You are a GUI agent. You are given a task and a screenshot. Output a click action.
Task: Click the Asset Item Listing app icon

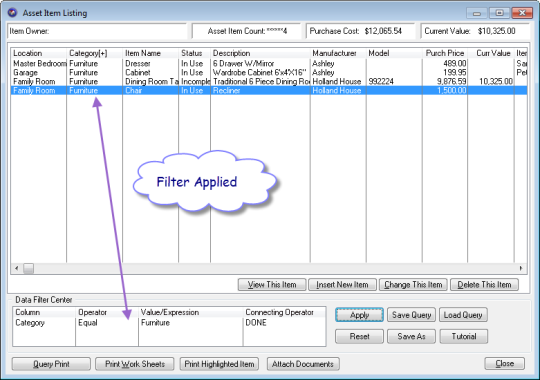tap(13, 13)
